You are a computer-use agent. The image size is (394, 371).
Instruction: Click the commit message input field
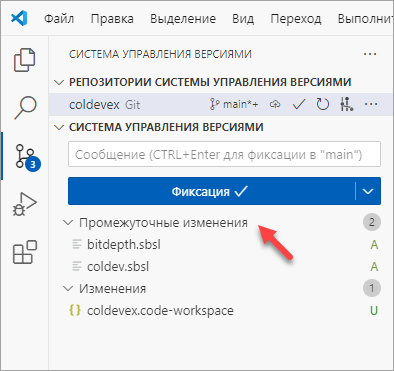pyautogui.click(x=224, y=154)
